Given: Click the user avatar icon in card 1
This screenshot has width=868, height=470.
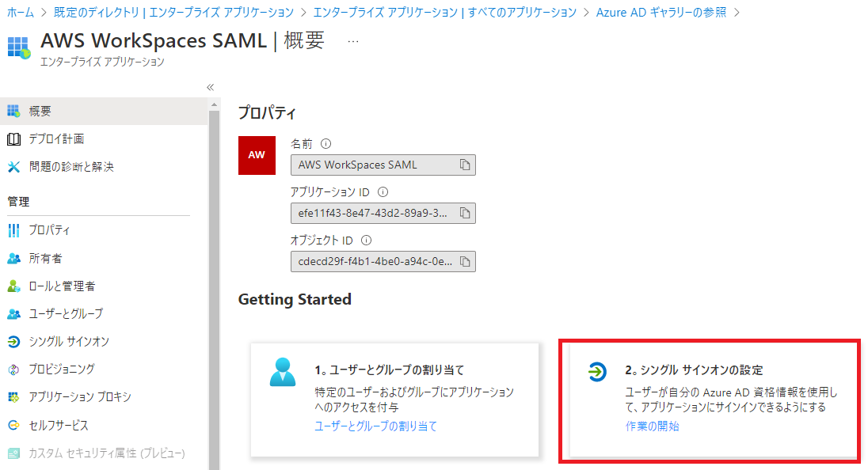Looking at the screenshot, I should pos(283,372).
